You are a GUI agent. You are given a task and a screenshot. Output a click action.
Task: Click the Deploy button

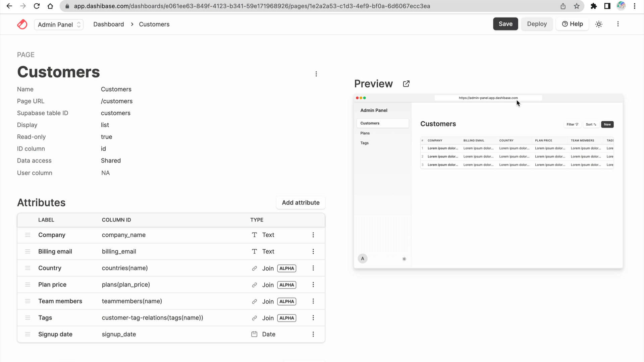click(x=537, y=24)
